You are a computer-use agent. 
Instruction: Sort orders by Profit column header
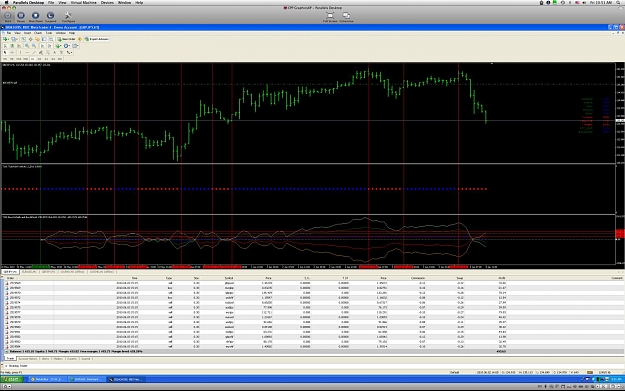point(501,278)
